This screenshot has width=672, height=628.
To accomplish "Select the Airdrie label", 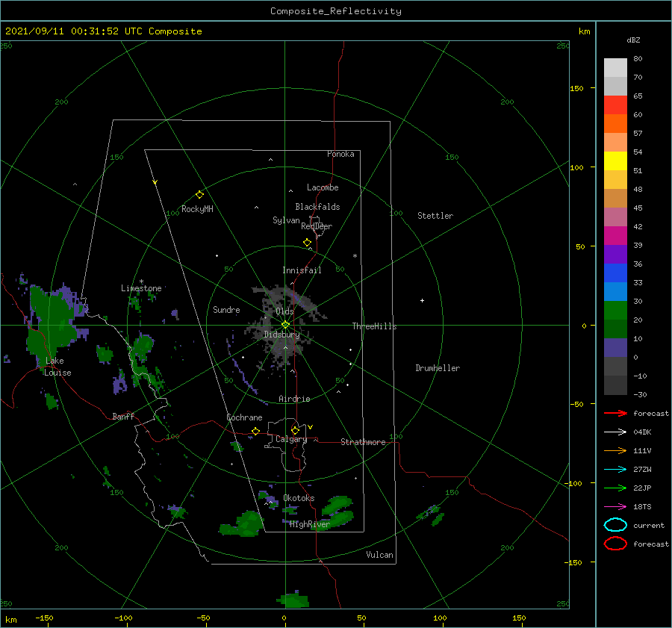I will (x=294, y=399).
